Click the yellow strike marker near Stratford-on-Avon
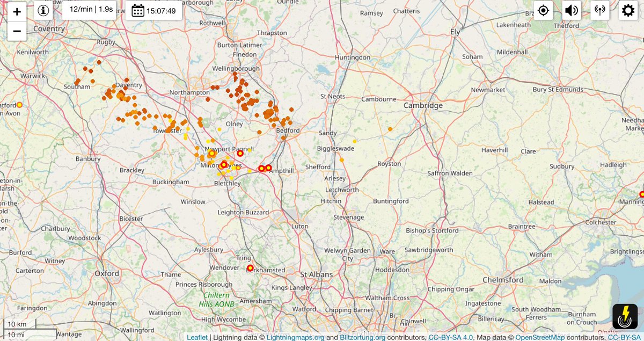 (x=19, y=105)
